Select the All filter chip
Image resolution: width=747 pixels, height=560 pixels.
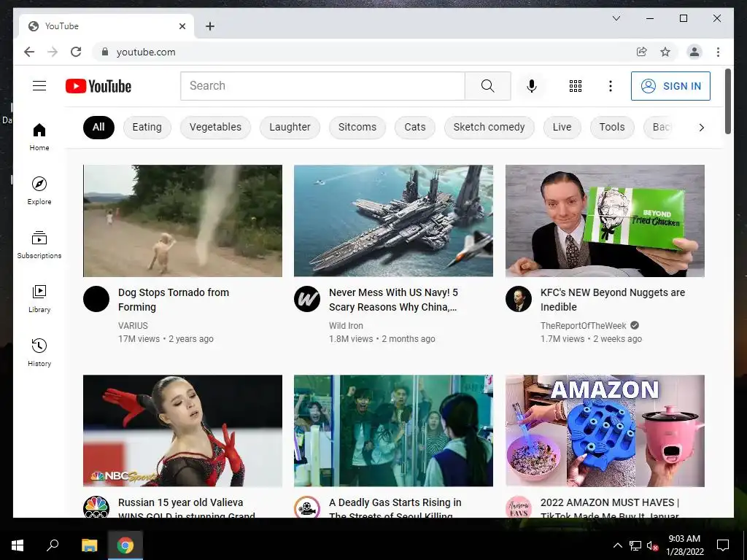coord(98,127)
